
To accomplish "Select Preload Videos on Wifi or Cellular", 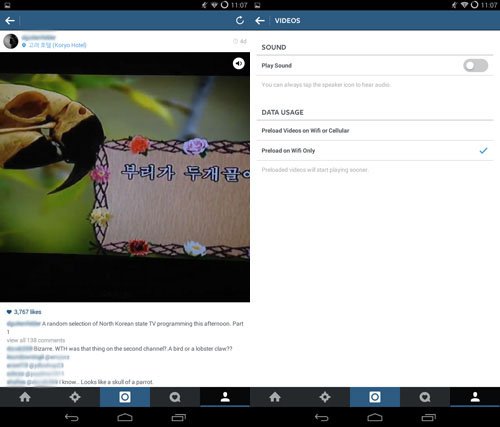I will click(375, 131).
